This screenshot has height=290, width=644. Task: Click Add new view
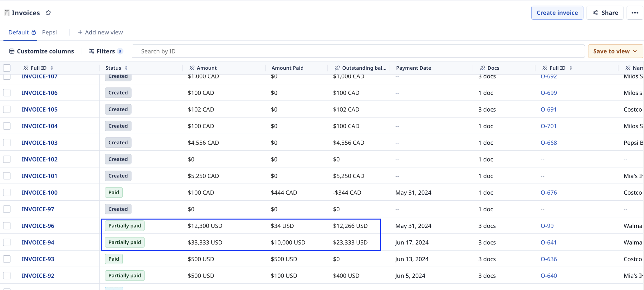pyautogui.click(x=100, y=32)
